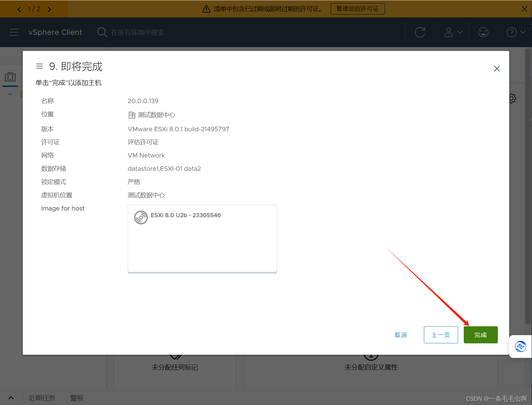532x405 pixels.
Task: Refresh the vSphere Client view
Action: coord(420,32)
